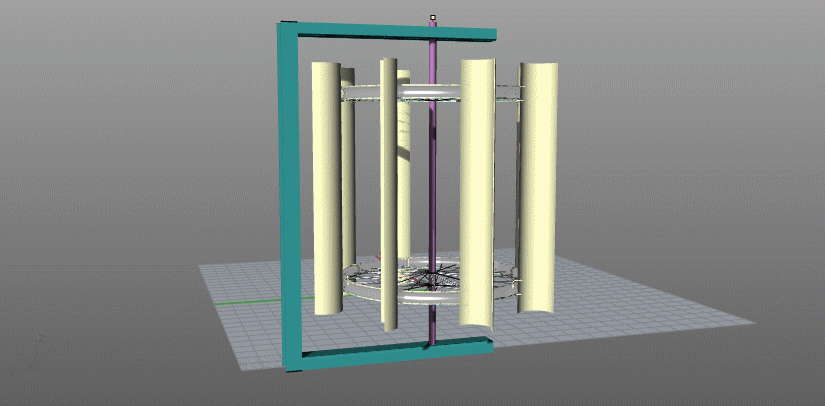Select the narrow cream blade left of shaft

click(x=389, y=195)
